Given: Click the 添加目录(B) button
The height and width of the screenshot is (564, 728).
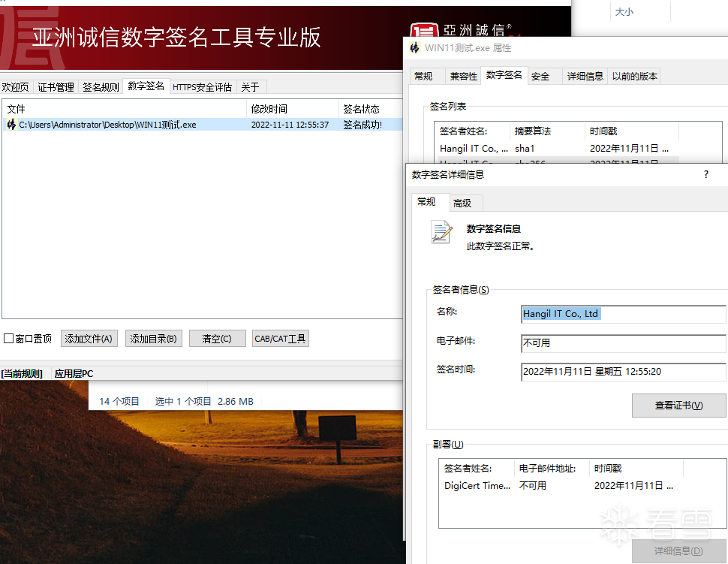Looking at the screenshot, I should point(153,339).
